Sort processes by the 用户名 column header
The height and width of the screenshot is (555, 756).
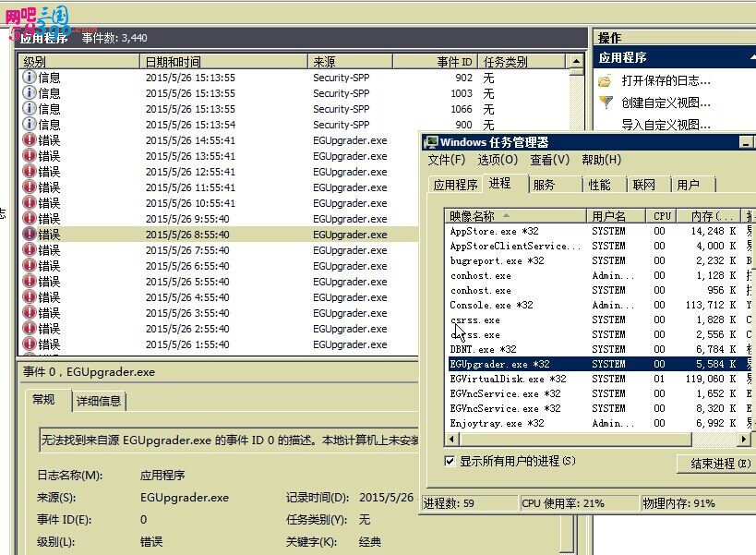point(617,215)
